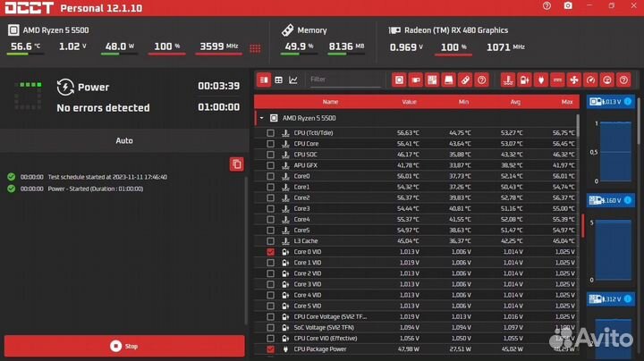The width and height of the screenshot is (644, 361).
Task: Toggle the clock speed gauge filter icon
Action: point(590,80)
